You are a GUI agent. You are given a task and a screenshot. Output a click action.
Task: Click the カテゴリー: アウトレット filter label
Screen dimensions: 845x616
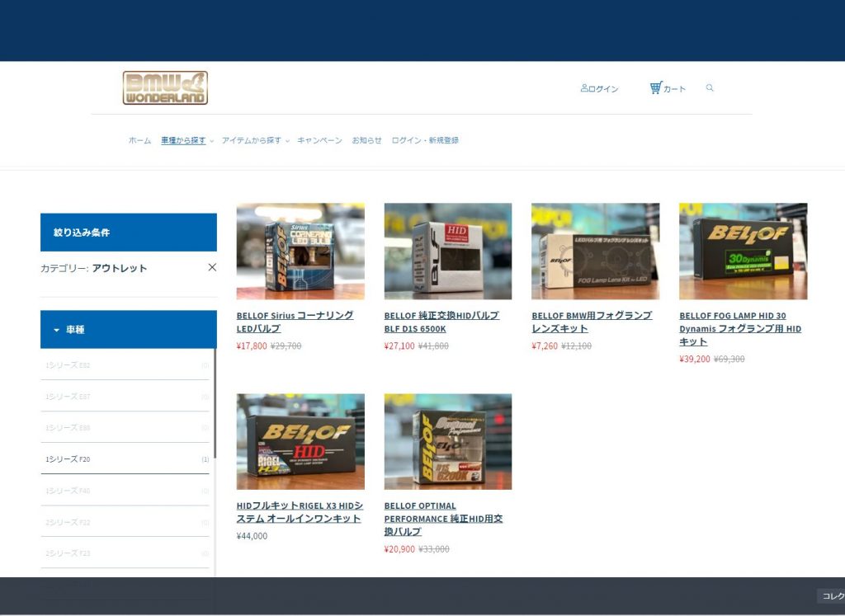[x=94, y=268]
